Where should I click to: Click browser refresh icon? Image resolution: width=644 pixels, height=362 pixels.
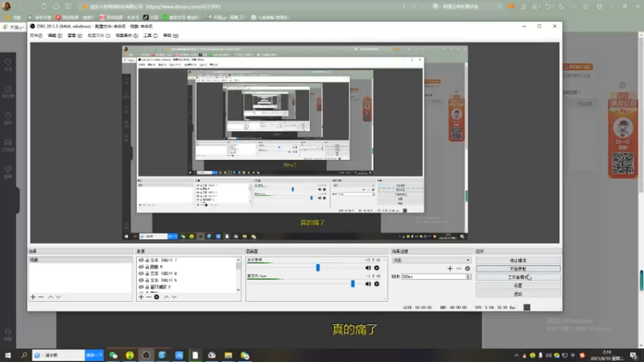tap(43, 6)
